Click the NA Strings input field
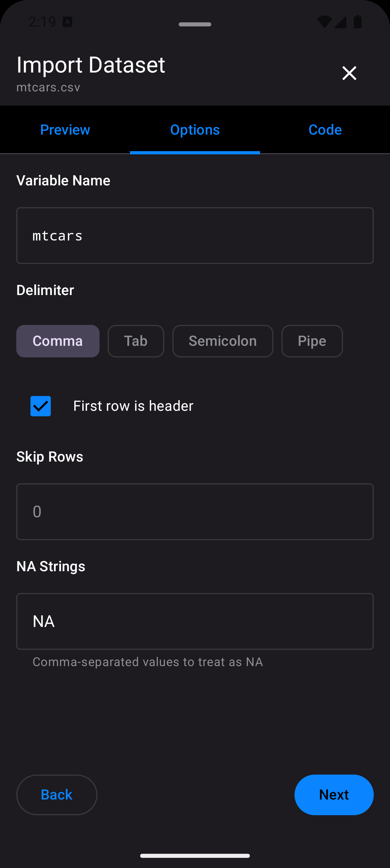The height and width of the screenshot is (868, 390). click(x=195, y=621)
